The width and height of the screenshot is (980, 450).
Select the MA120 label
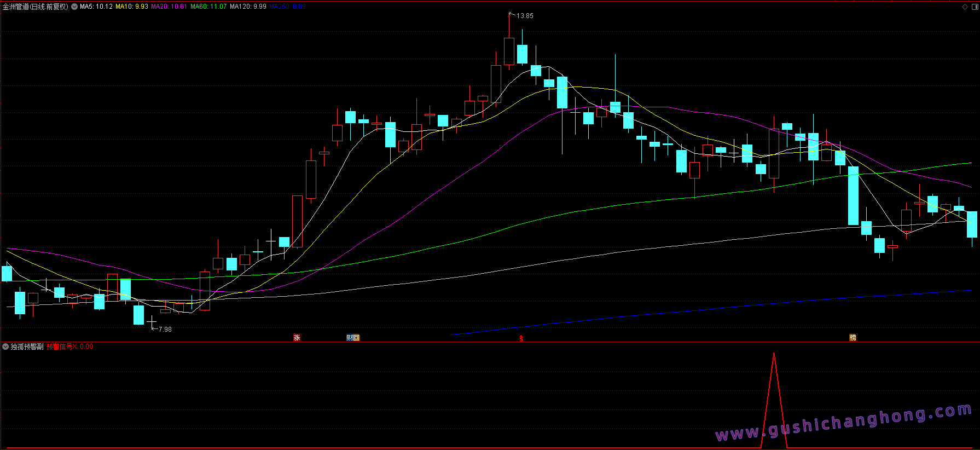tap(248, 7)
